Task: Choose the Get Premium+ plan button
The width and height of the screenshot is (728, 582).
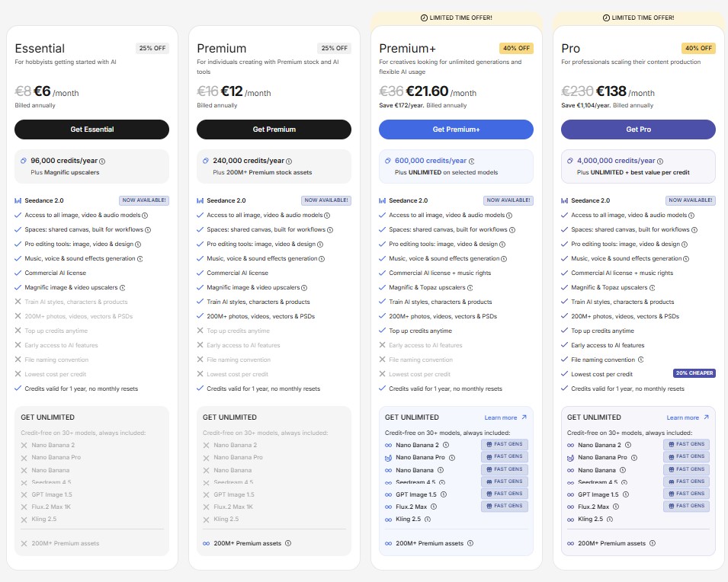Action: coord(456,130)
